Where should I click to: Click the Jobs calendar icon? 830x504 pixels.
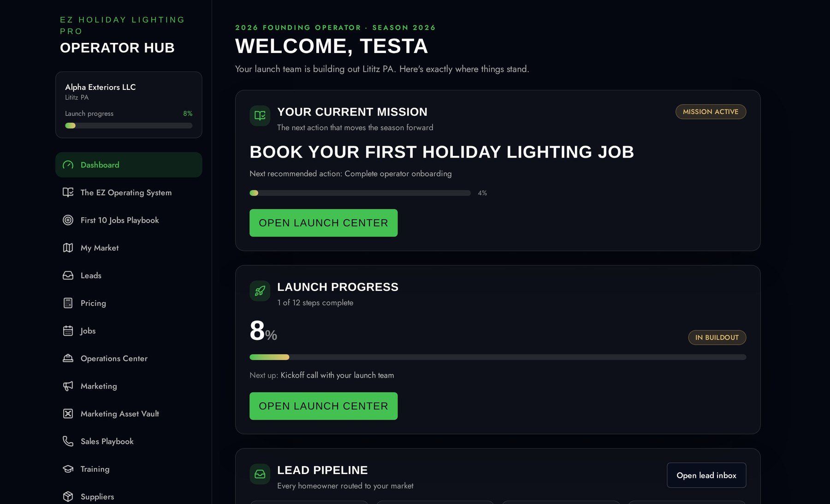[x=68, y=331]
